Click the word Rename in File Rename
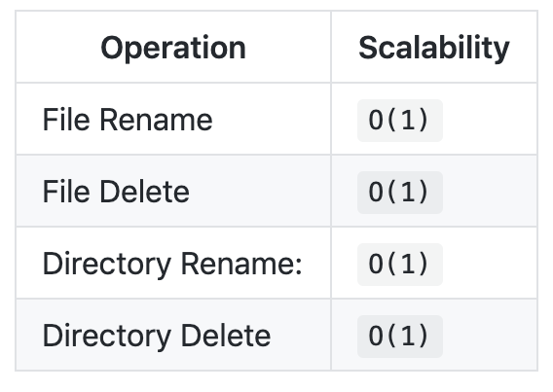553x392 pixels. click(x=156, y=120)
